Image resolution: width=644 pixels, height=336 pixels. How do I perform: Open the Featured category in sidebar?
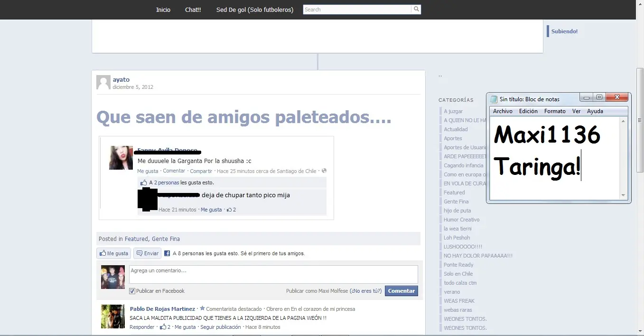[454, 192]
